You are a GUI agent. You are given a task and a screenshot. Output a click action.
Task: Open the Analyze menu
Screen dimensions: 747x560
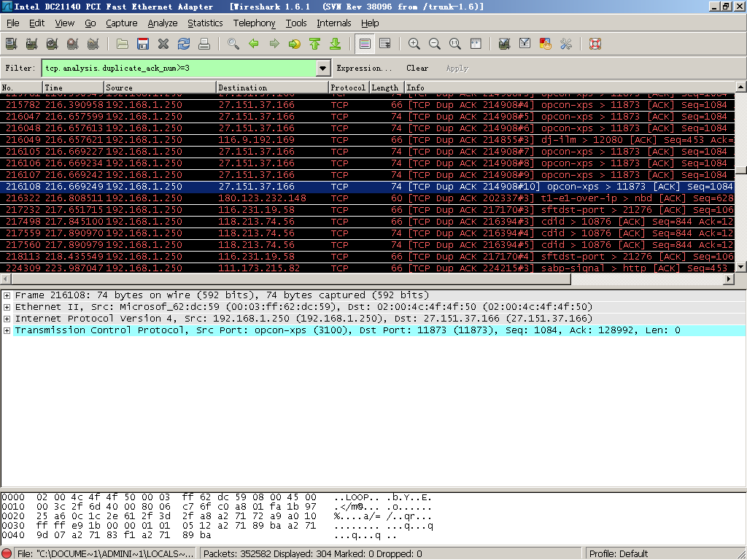(x=163, y=23)
